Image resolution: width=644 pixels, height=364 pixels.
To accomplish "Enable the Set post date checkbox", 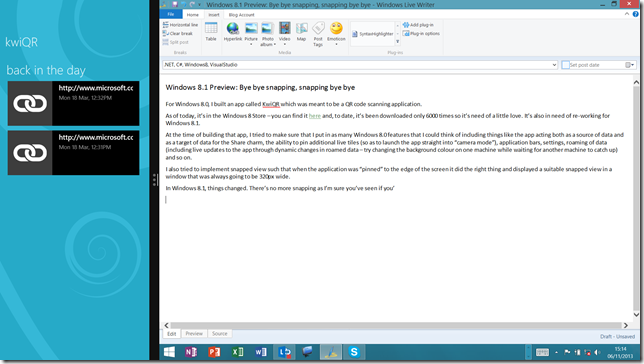I will [x=566, y=65].
